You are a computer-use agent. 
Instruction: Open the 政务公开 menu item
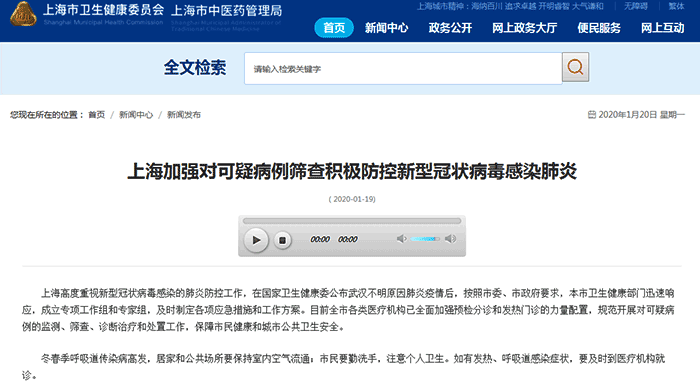[450, 28]
